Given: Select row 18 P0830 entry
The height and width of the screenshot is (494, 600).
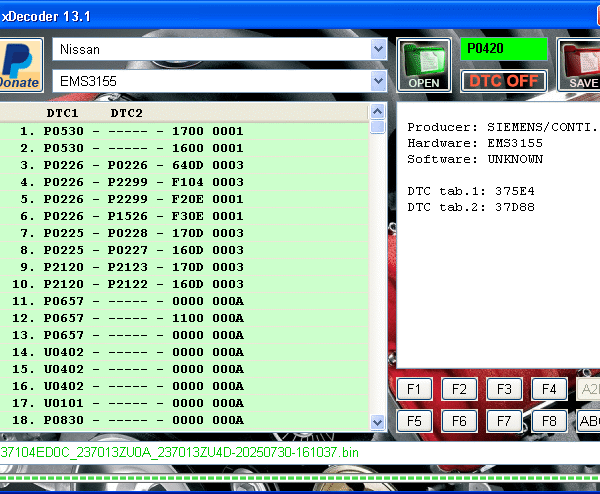Looking at the screenshot, I should tap(184, 420).
